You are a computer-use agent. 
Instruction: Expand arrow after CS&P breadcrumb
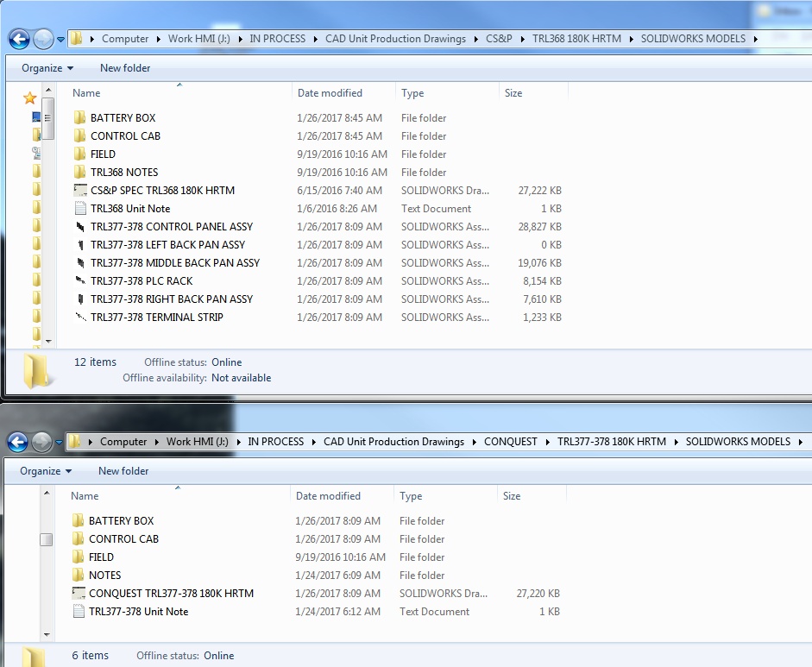click(x=523, y=39)
